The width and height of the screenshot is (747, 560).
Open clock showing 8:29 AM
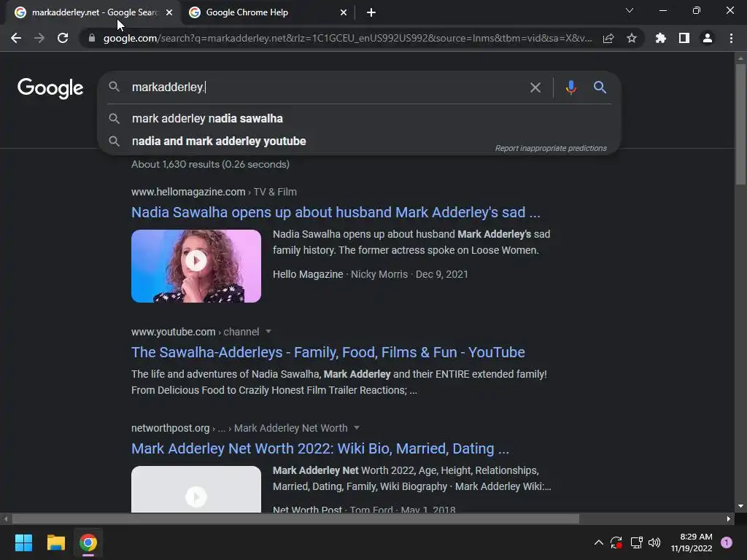[692, 542]
